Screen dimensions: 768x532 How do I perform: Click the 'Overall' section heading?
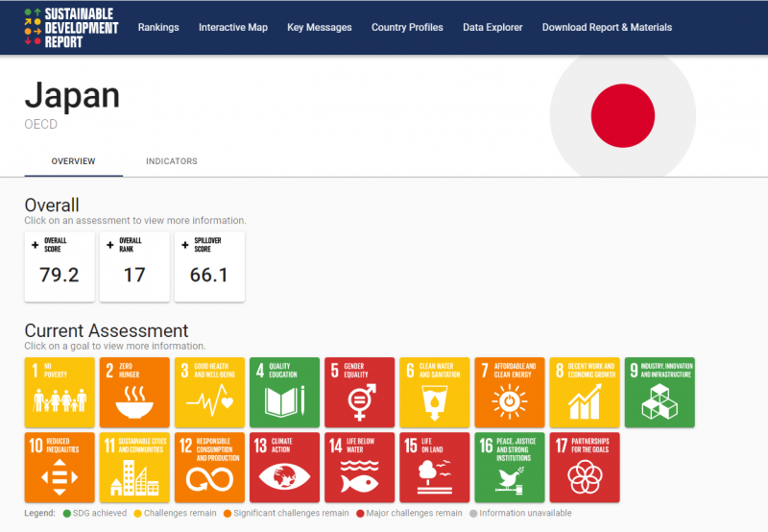click(x=52, y=205)
